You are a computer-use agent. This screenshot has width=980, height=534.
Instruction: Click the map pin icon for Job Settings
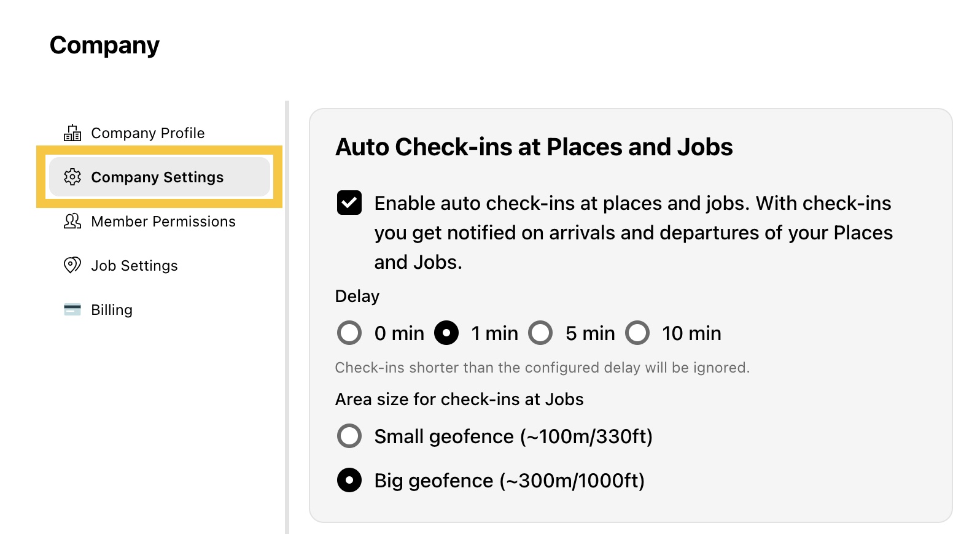pos(72,265)
